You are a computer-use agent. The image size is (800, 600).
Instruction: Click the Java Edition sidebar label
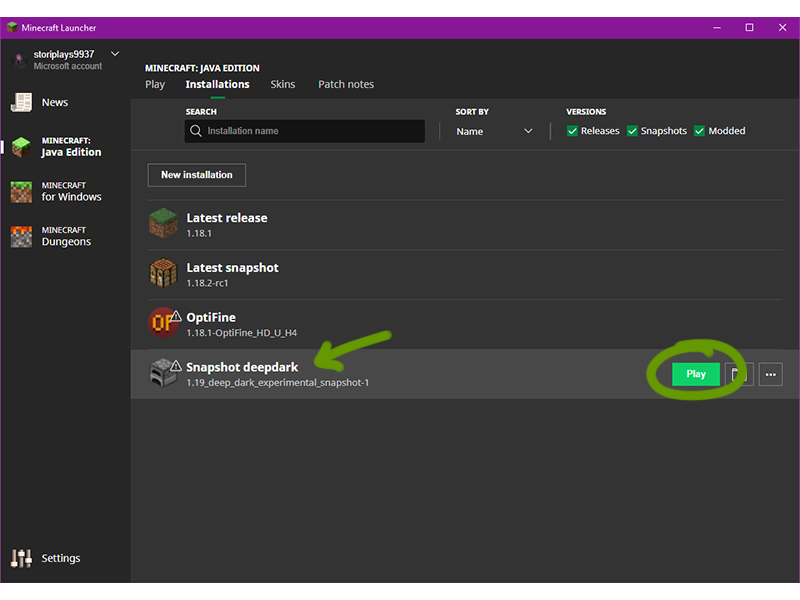click(71, 152)
